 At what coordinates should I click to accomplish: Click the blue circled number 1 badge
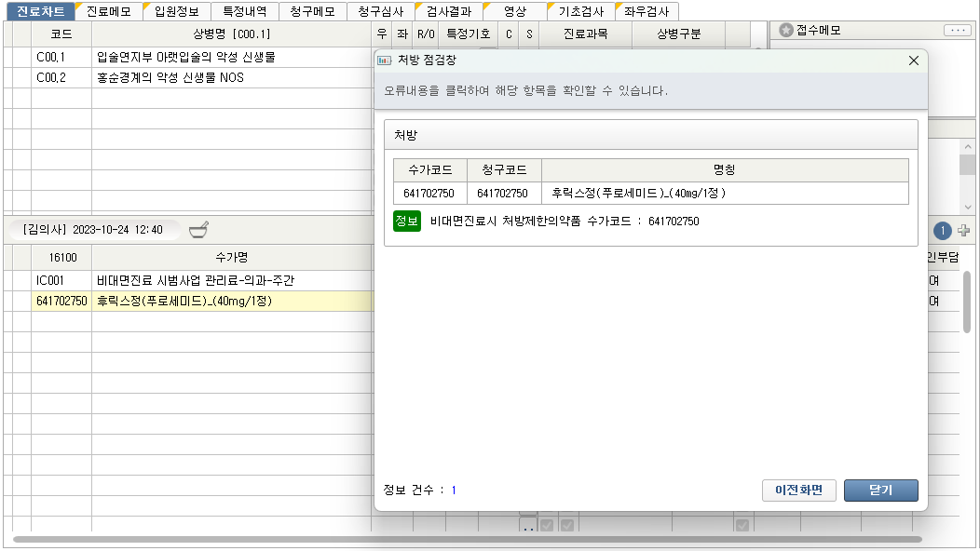click(942, 230)
